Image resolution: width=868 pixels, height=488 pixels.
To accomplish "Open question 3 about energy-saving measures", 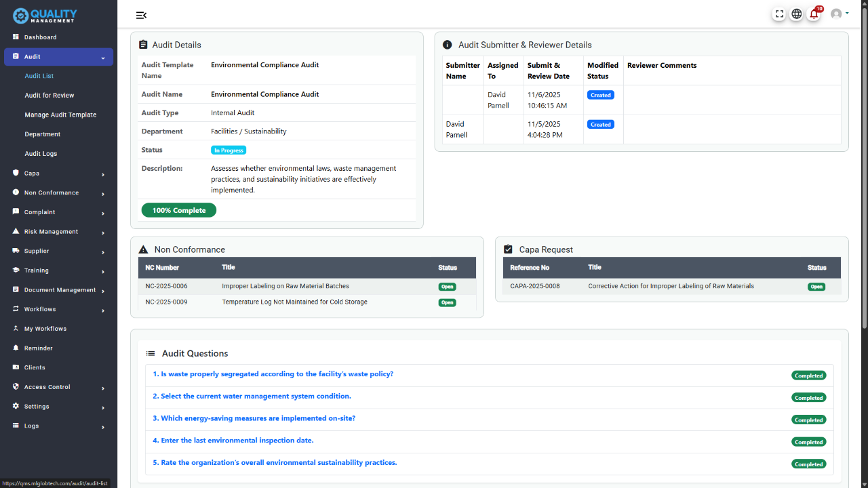I will click(254, 418).
